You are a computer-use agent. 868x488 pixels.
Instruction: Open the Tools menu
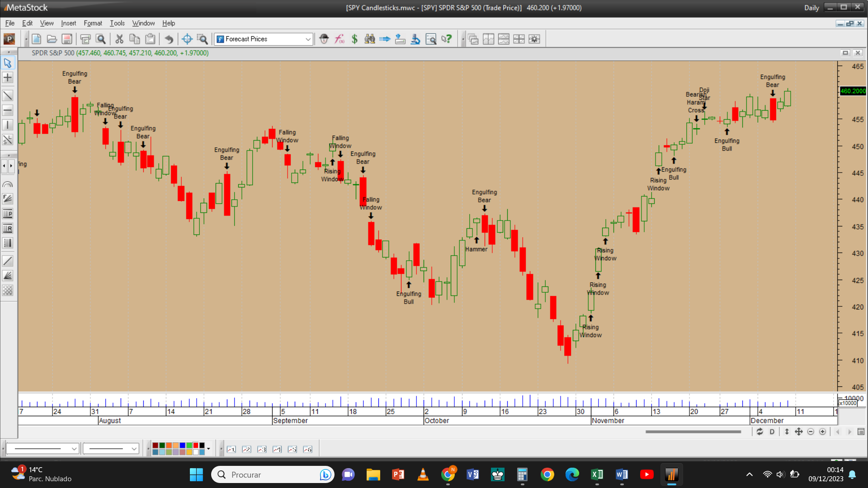point(117,23)
